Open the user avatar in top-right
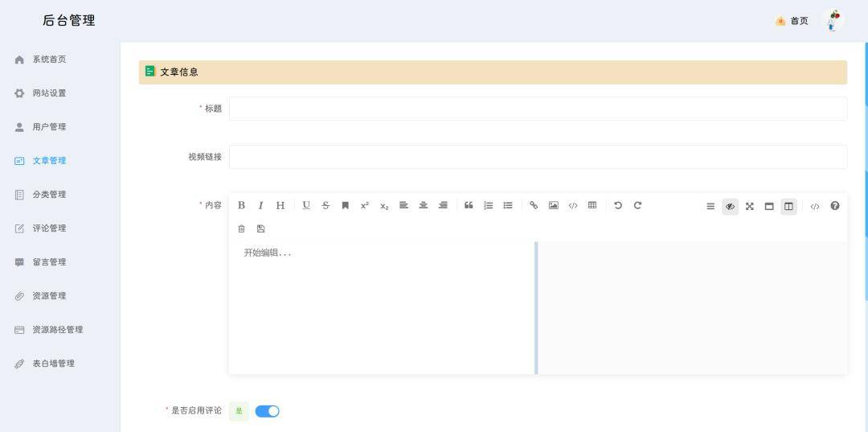868x432 pixels. [833, 21]
